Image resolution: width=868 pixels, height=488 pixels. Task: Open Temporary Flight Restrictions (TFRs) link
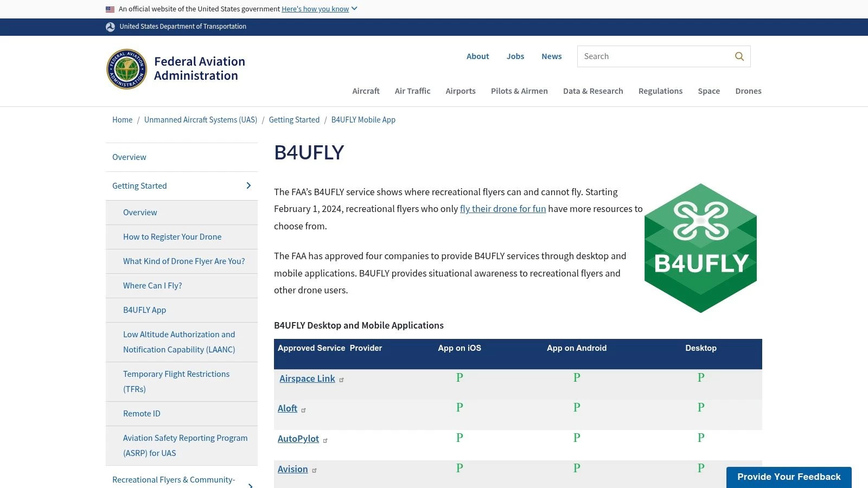pyautogui.click(x=176, y=382)
